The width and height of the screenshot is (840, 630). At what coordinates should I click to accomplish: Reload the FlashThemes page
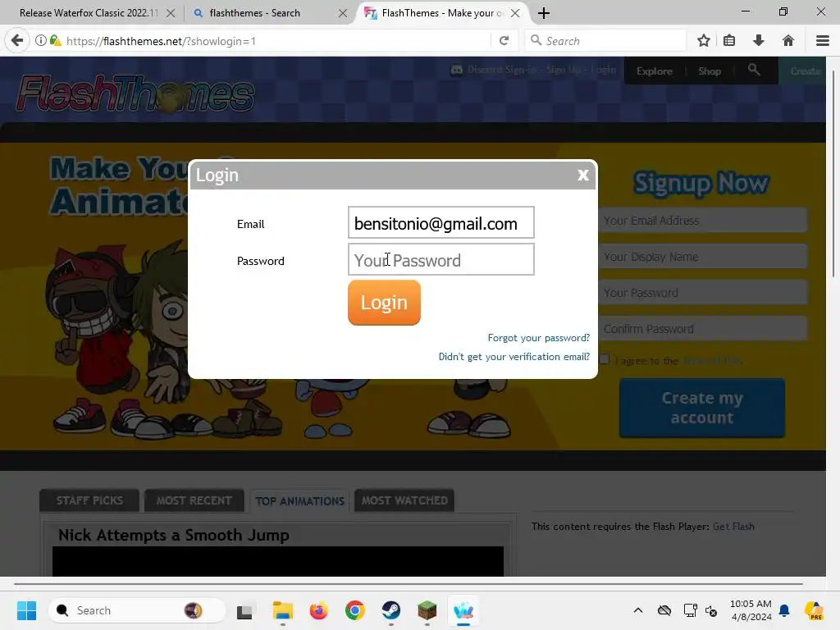pos(504,41)
